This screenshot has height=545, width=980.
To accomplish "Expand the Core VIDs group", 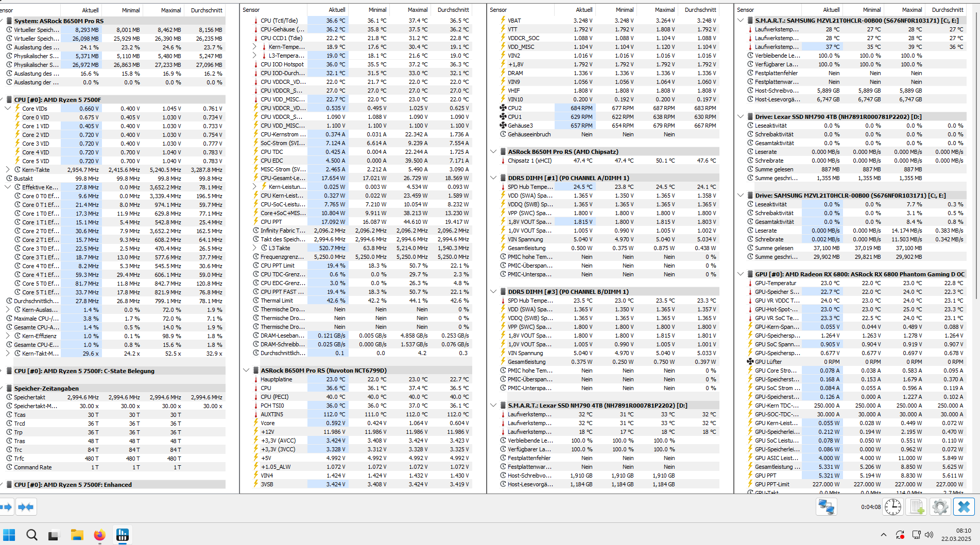I will tap(8, 109).
